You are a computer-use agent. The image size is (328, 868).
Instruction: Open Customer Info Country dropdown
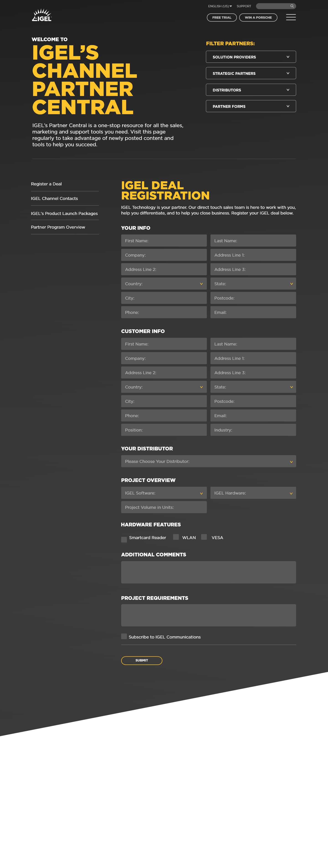(x=164, y=387)
